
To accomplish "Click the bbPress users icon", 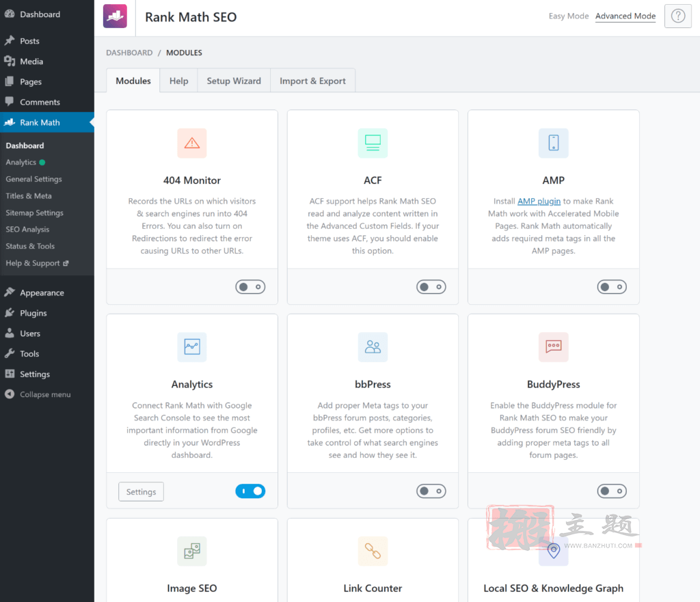I will click(373, 346).
